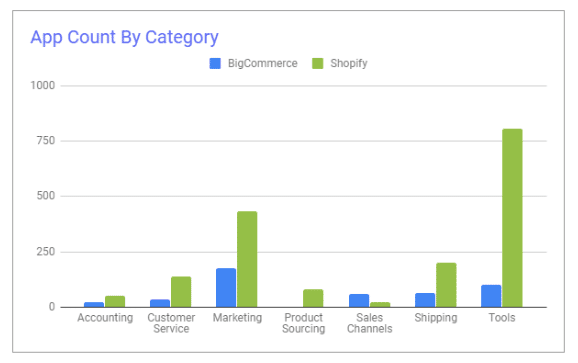Select the BigCommerce legend label
578x363 pixels.
[262, 63]
